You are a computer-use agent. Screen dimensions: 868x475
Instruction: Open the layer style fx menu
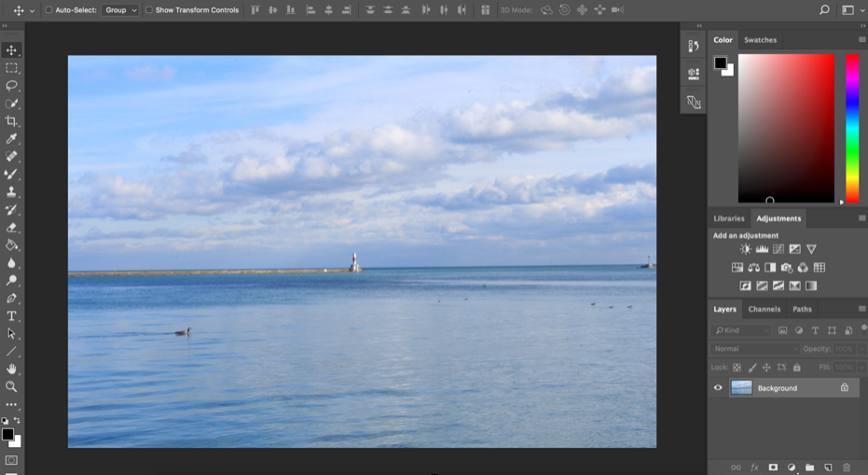tap(754, 468)
